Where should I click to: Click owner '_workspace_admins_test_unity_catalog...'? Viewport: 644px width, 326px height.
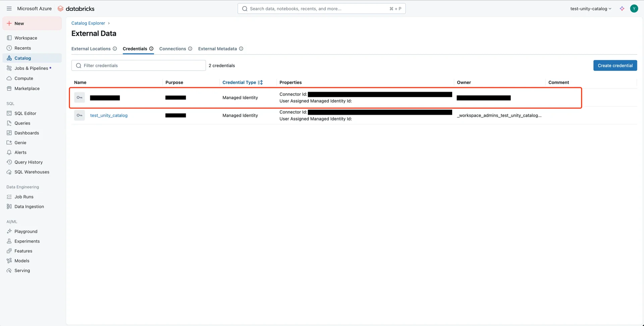click(x=499, y=115)
